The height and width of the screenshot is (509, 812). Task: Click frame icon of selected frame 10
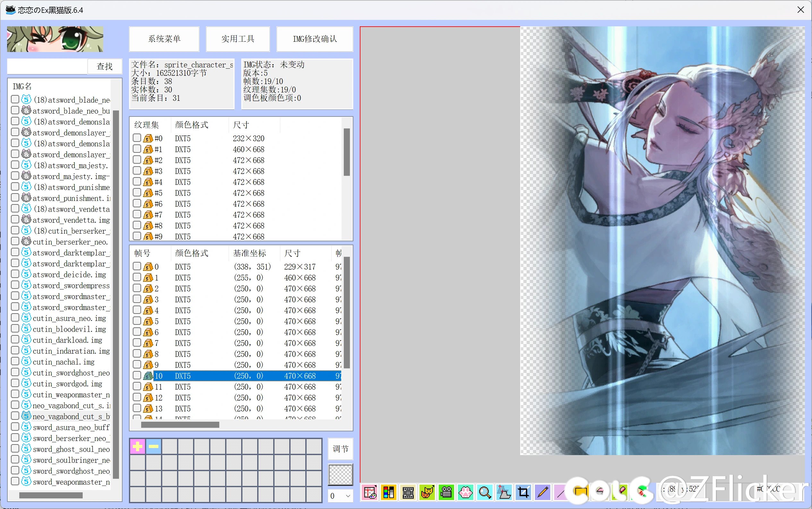(x=148, y=376)
